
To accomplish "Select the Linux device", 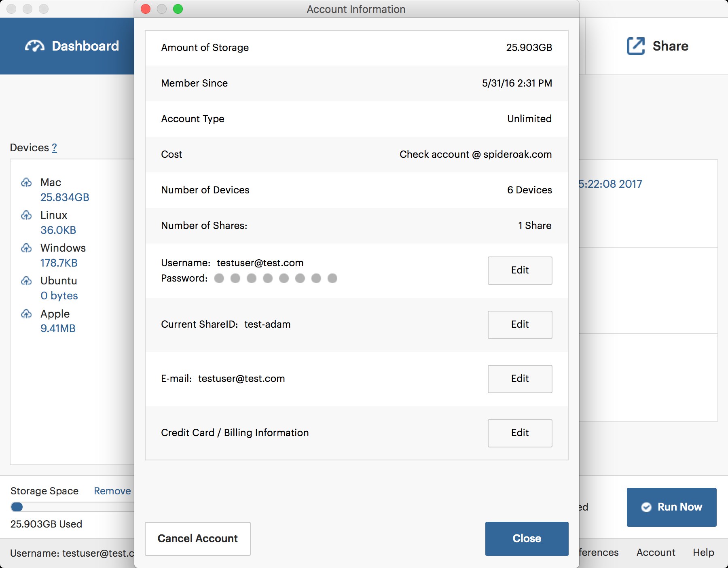I will point(54,215).
